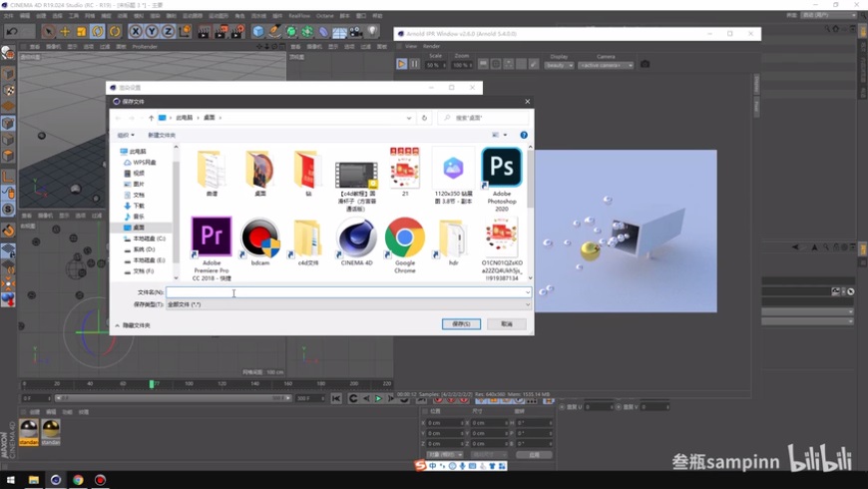Open the view options dropdown in save dialog
868x489 pixels.
(x=505, y=135)
